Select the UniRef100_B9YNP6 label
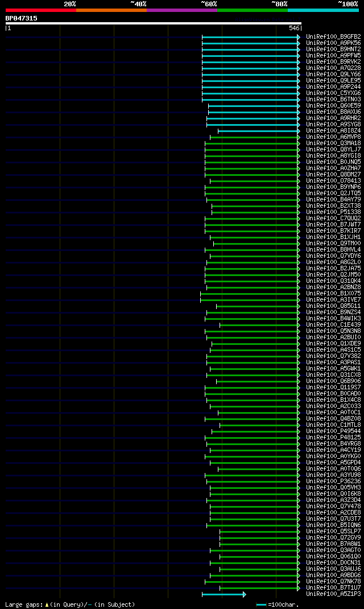364x609 pixels. 333,187
